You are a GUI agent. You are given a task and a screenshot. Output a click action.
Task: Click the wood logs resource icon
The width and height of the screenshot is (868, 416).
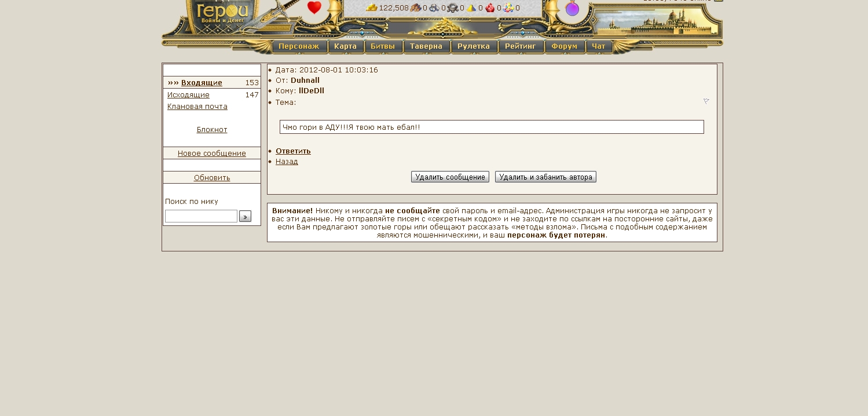pos(416,8)
